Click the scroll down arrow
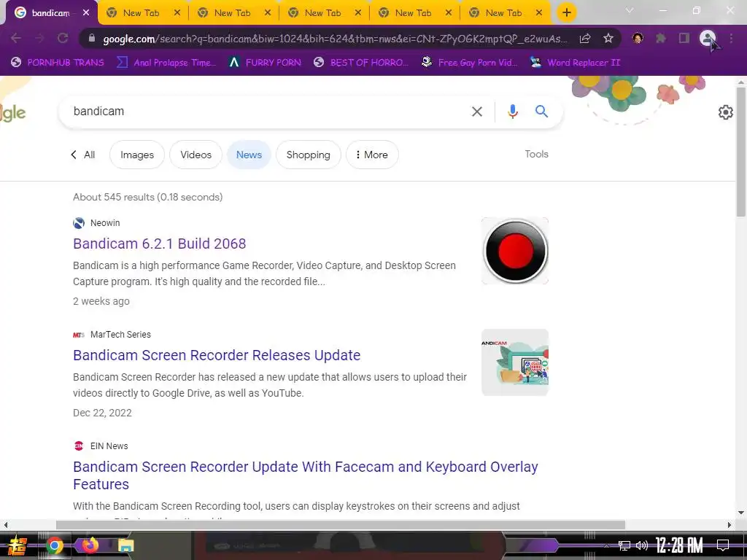747x560 pixels. 741,513
